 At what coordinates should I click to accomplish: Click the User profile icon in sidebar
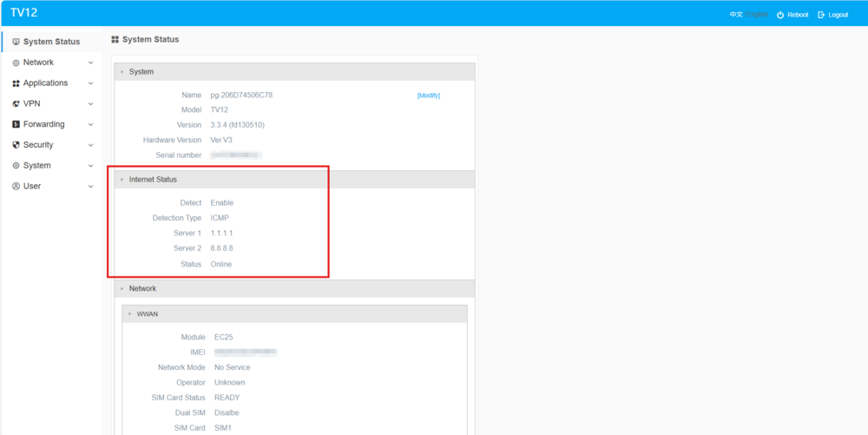[x=16, y=187]
